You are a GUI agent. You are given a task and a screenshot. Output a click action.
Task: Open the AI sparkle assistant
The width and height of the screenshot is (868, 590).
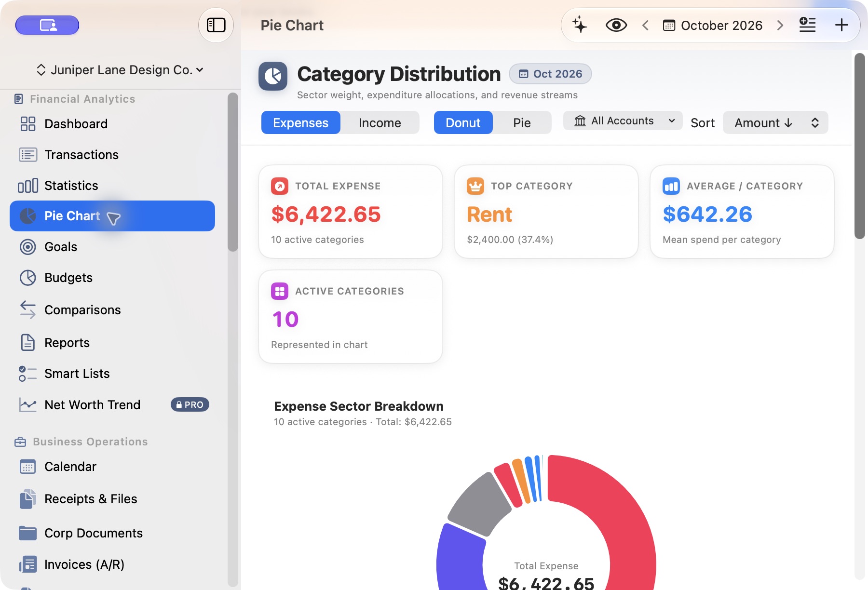[580, 25]
